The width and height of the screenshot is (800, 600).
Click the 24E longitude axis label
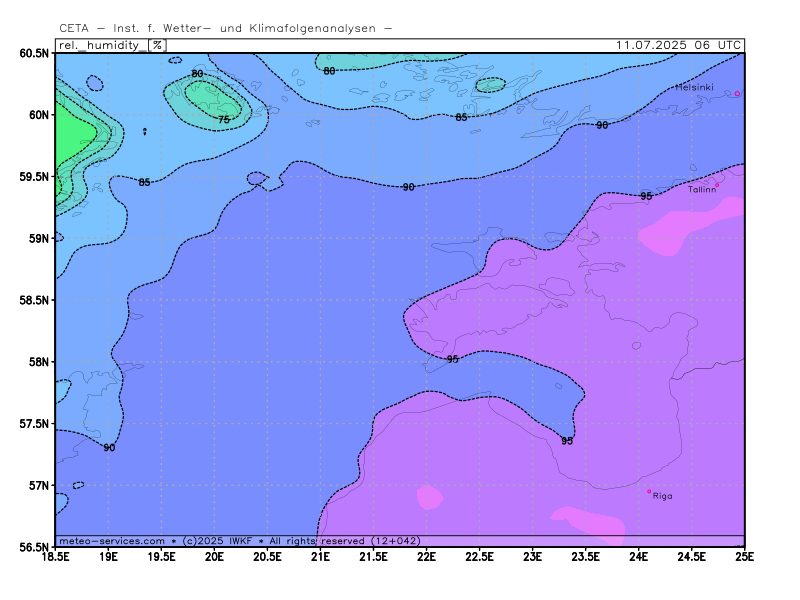click(x=639, y=557)
